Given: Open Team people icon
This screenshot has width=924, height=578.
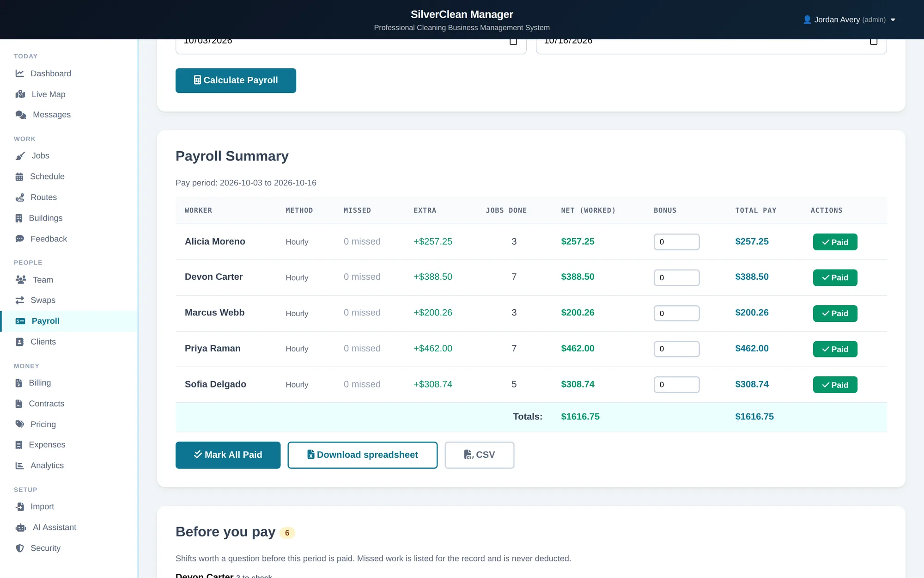Looking at the screenshot, I should coord(21,280).
